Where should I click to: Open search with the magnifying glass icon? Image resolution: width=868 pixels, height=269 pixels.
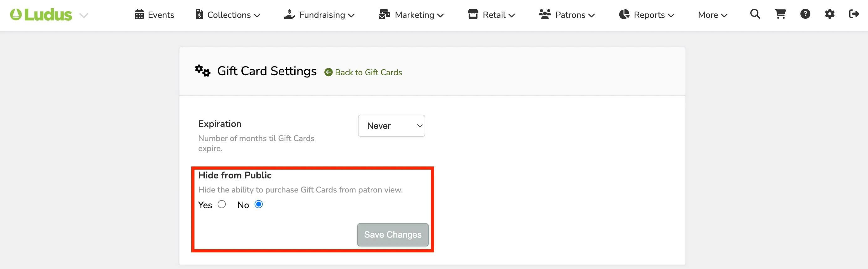click(x=755, y=14)
